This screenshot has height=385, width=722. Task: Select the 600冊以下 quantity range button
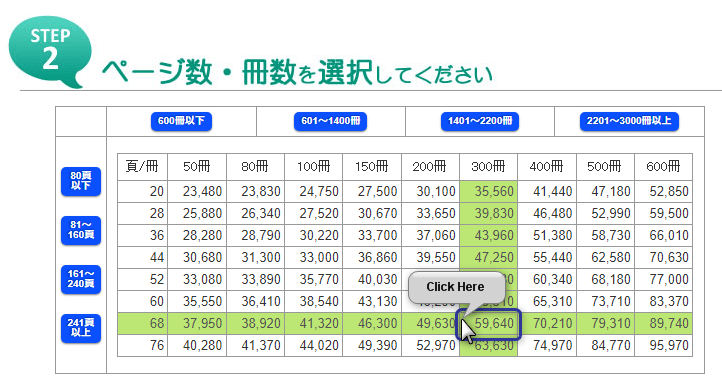(x=181, y=122)
